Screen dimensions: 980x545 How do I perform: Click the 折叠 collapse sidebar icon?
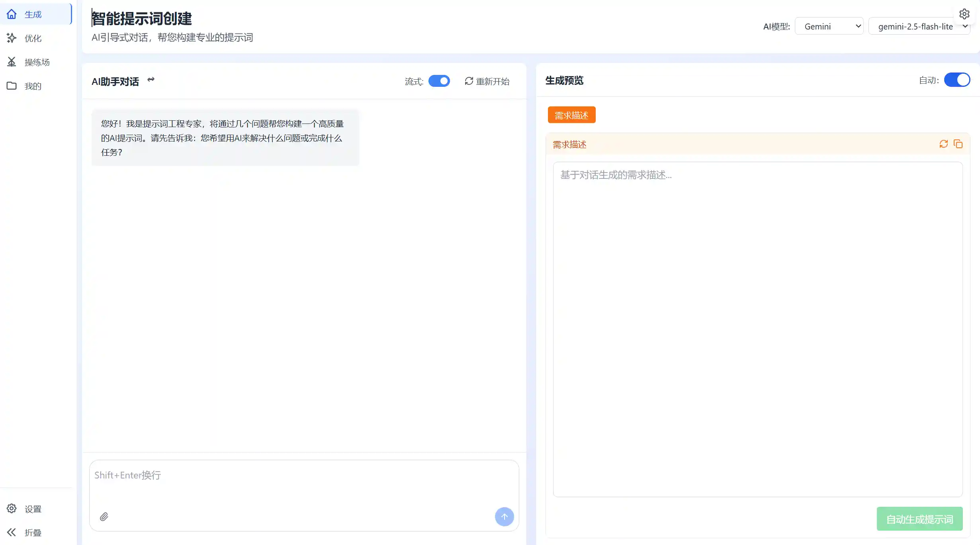[12, 532]
